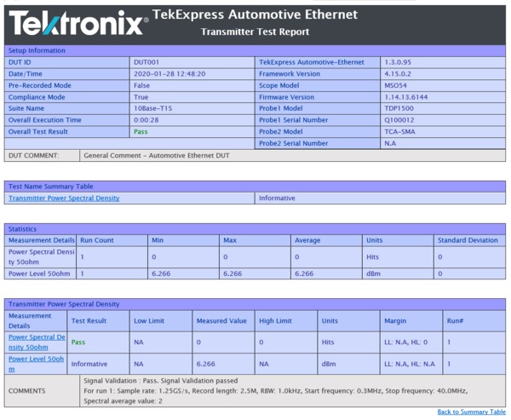Select the Informative summary cell
Screen dimensions: 511x420
277,198
